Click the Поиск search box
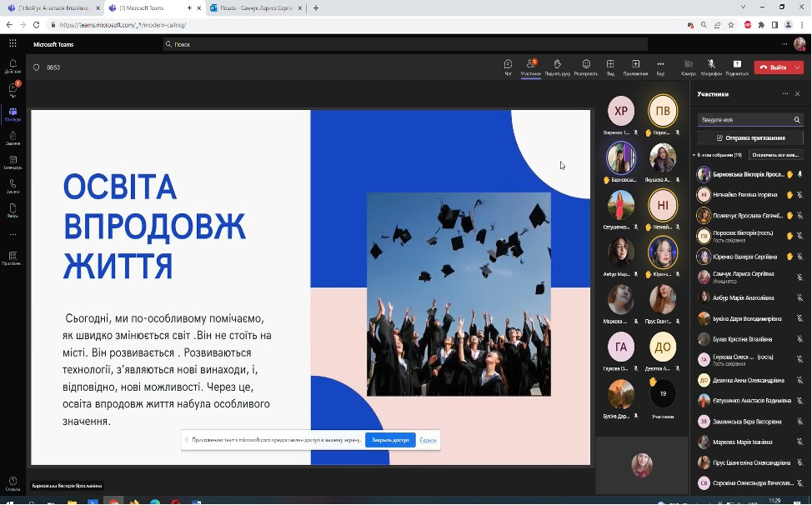812x505 pixels. (405, 44)
